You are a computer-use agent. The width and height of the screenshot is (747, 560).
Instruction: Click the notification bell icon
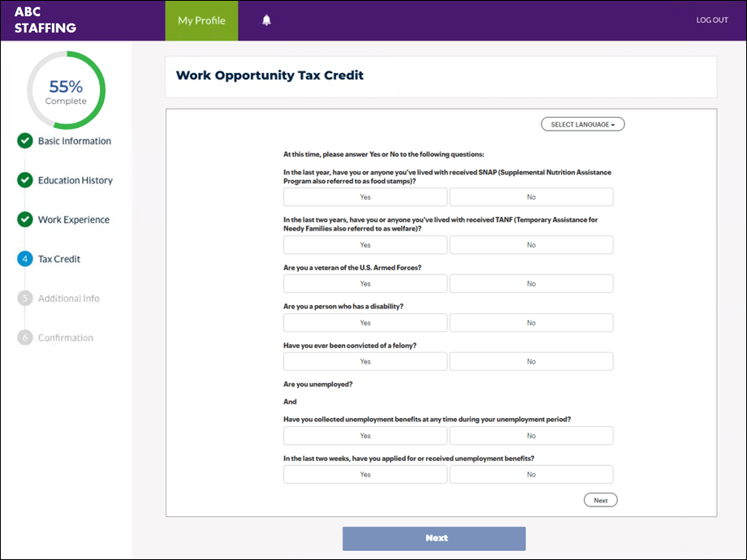click(266, 20)
